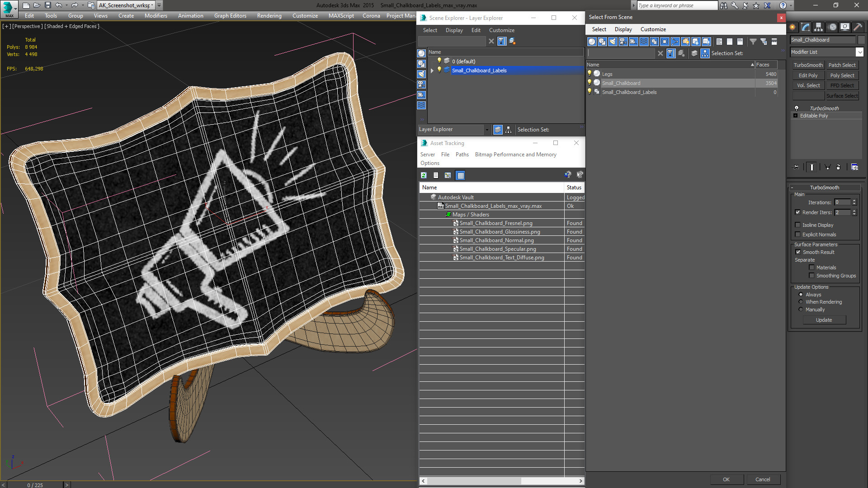Open Paths menu in Asset Tracking
868x488 pixels.
(x=462, y=155)
